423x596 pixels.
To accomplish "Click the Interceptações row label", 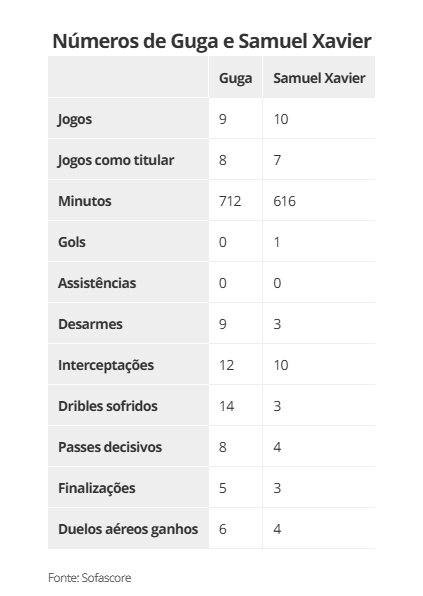I will [106, 365].
